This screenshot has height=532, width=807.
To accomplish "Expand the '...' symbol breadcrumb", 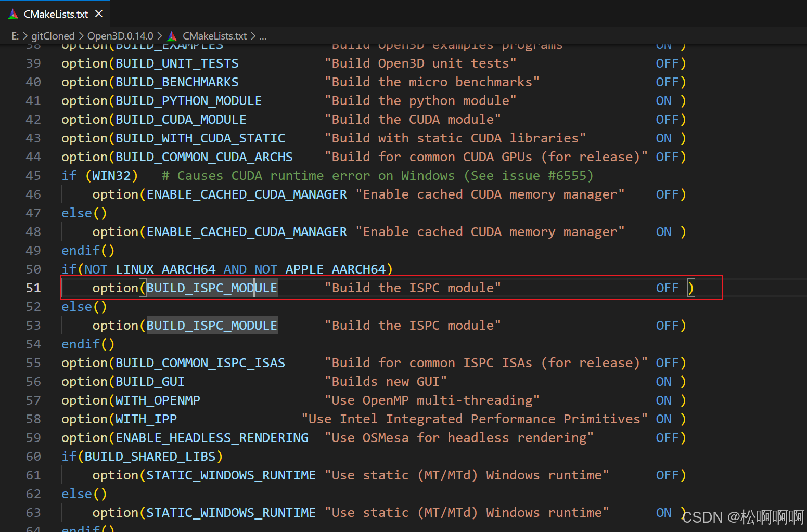I will (x=263, y=35).
